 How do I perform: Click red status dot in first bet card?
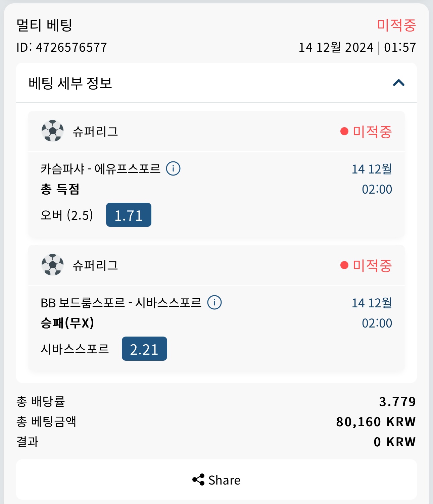(344, 131)
